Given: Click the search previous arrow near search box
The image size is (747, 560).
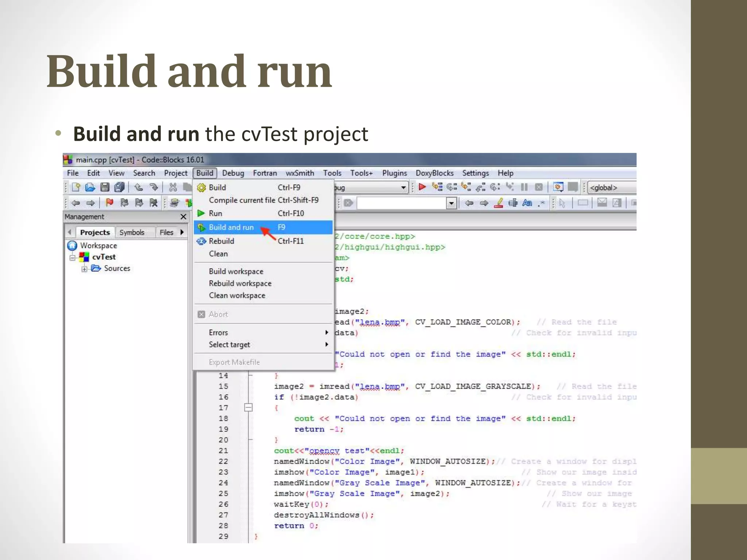Looking at the screenshot, I should 469,203.
